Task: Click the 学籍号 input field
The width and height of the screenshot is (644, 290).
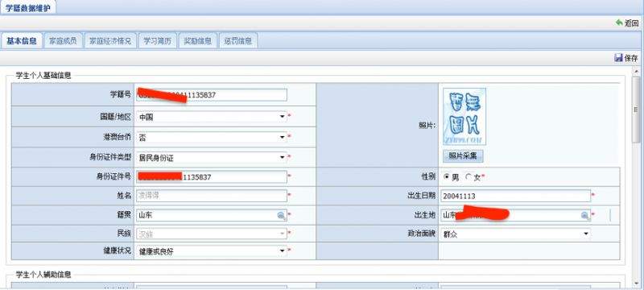Action: click(212, 95)
